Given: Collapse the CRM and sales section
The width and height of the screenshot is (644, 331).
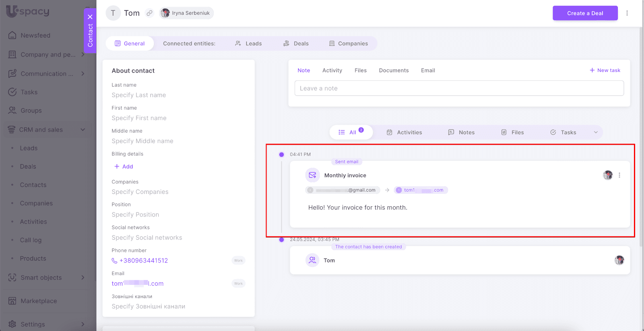Looking at the screenshot, I should pos(83,130).
